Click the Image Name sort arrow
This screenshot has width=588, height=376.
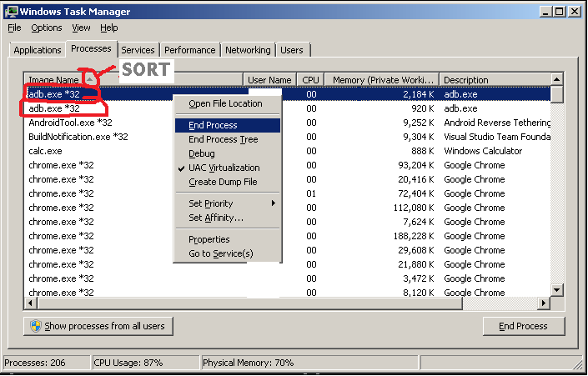(x=89, y=79)
